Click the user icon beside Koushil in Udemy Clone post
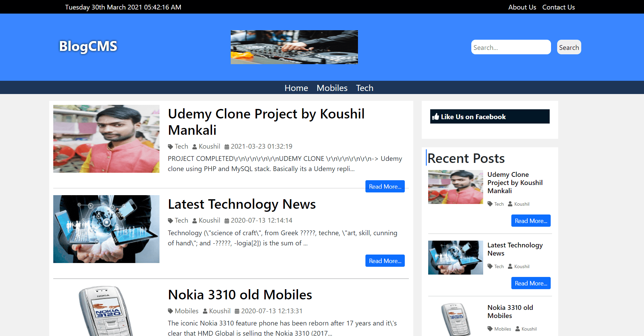Screen dimensions: 644x336 click(194, 147)
